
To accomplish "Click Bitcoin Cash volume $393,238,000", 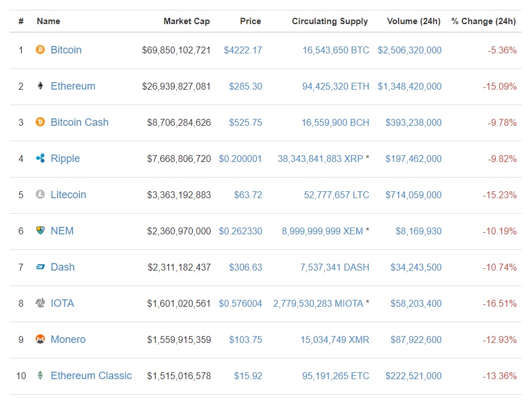I will (414, 123).
